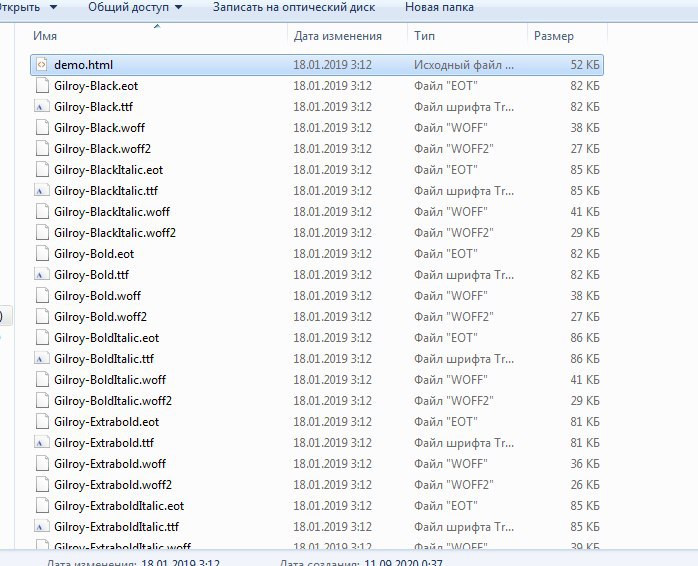
Task: Click the Gilroy-Extrabold.eot file icon
Action: point(42,422)
